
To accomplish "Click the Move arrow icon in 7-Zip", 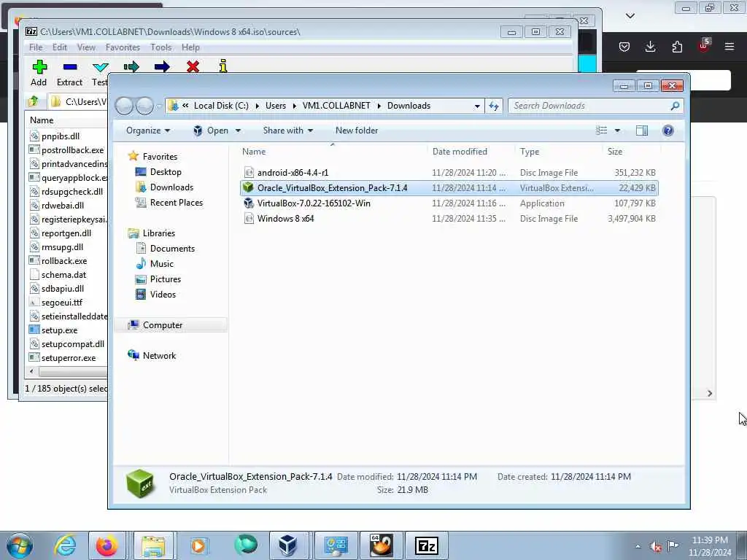I will coord(161,66).
